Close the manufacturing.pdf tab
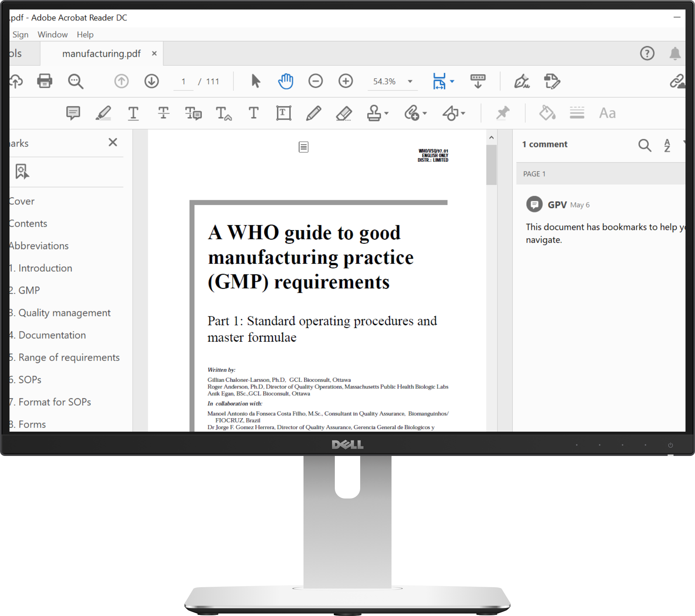Screen dimensions: 695x616 [154, 53]
